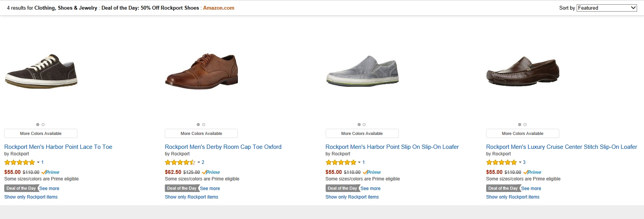Click the Derby Room Oxford star rating
The height and width of the screenshot is (219, 644).
180,162
